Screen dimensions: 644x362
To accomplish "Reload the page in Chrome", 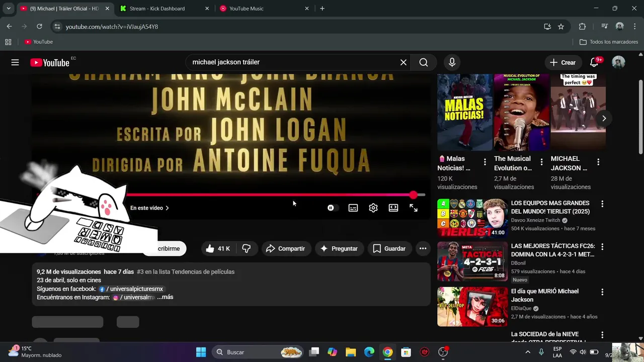I will click(39, 27).
